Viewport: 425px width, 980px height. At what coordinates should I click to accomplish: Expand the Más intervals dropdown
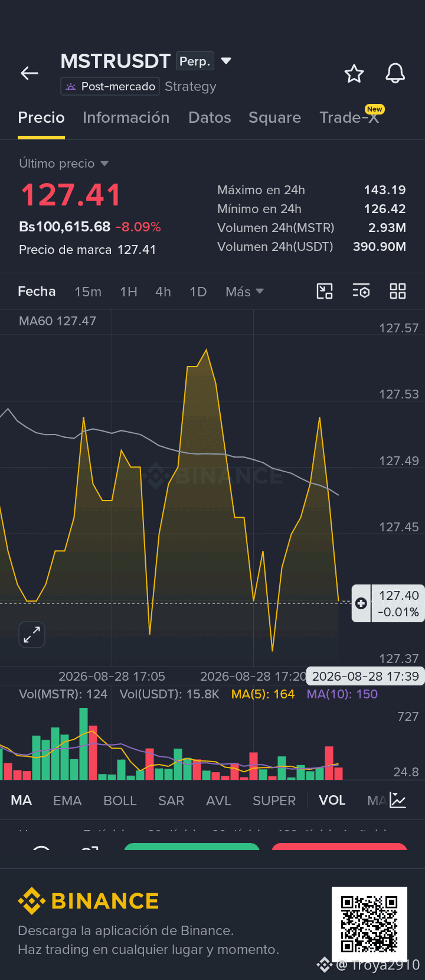point(244,292)
